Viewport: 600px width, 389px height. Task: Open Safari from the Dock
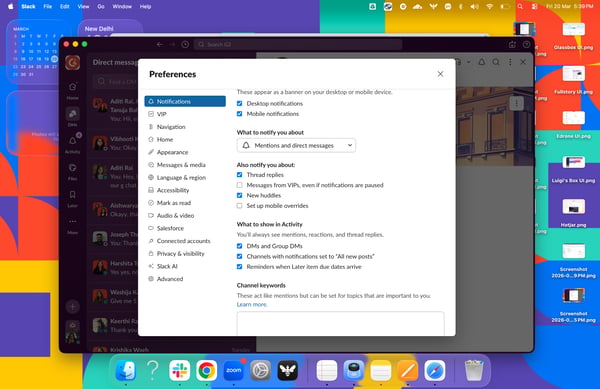pyautogui.click(x=435, y=370)
